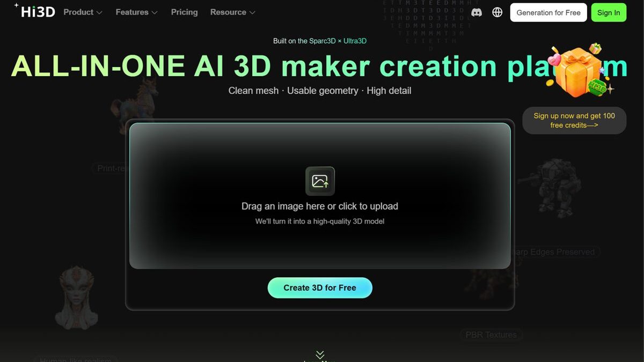Viewport: 644px width, 362px height.
Task: Expand the Features dropdown menu
Action: pos(136,12)
